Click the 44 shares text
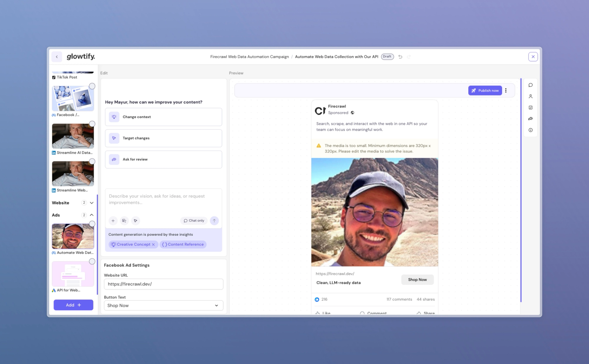 point(426,300)
